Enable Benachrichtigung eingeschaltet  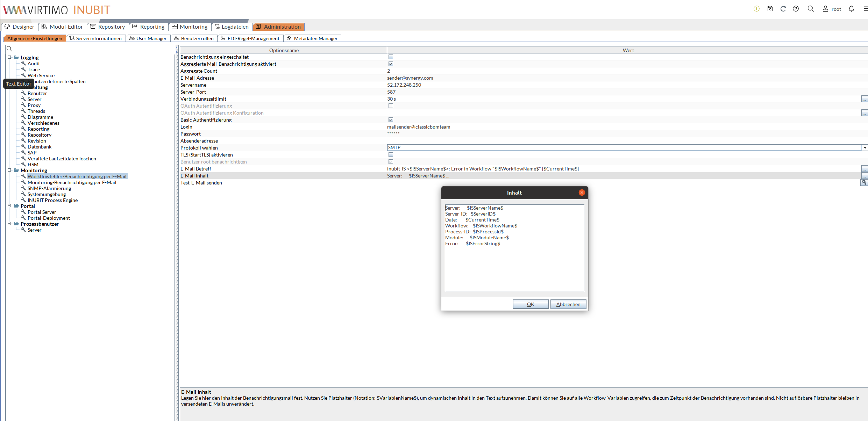point(391,57)
